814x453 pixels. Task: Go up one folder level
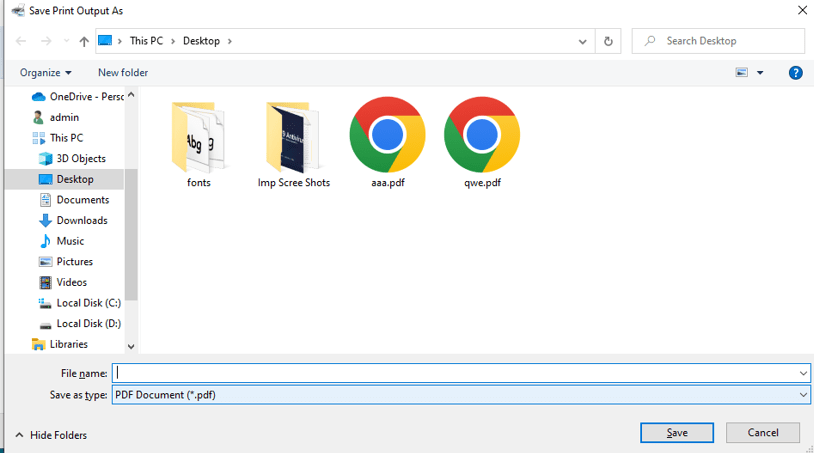pos(84,42)
